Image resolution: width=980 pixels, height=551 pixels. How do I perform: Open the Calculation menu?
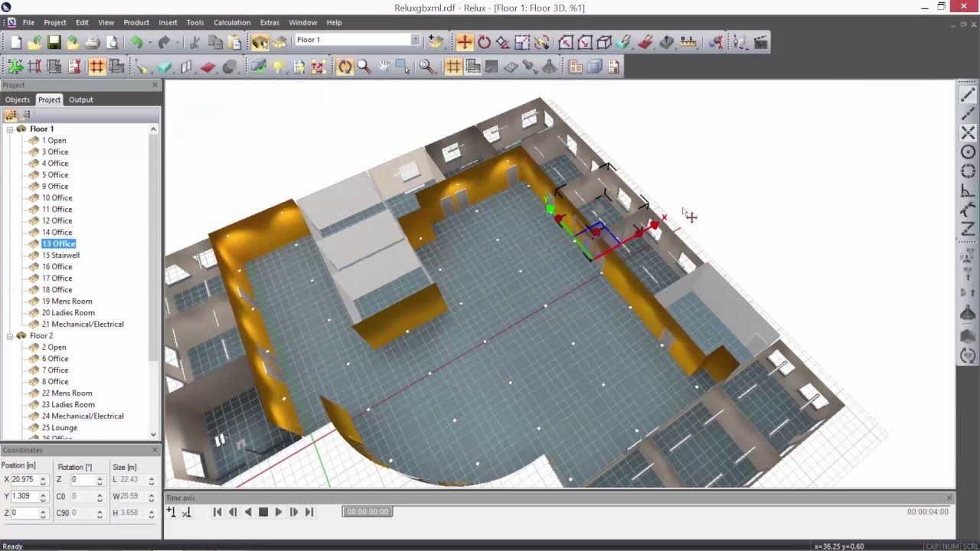pyautogui.click(x=231, y=22)
